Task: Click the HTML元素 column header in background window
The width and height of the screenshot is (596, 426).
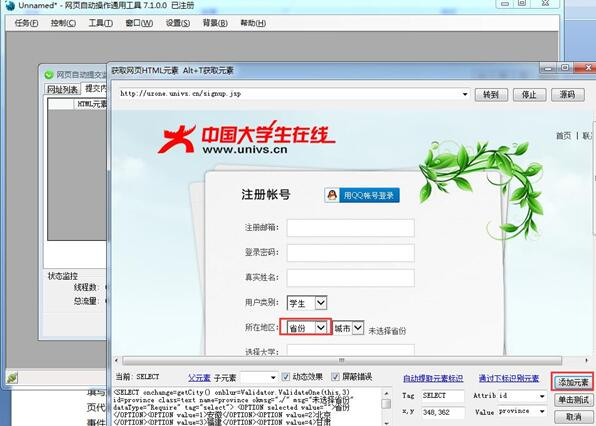Action: point(91,104)
